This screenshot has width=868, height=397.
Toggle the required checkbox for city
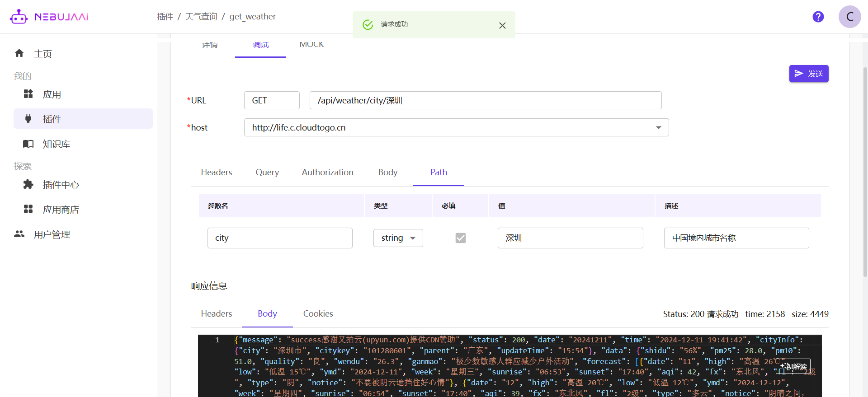click(460, 238)
